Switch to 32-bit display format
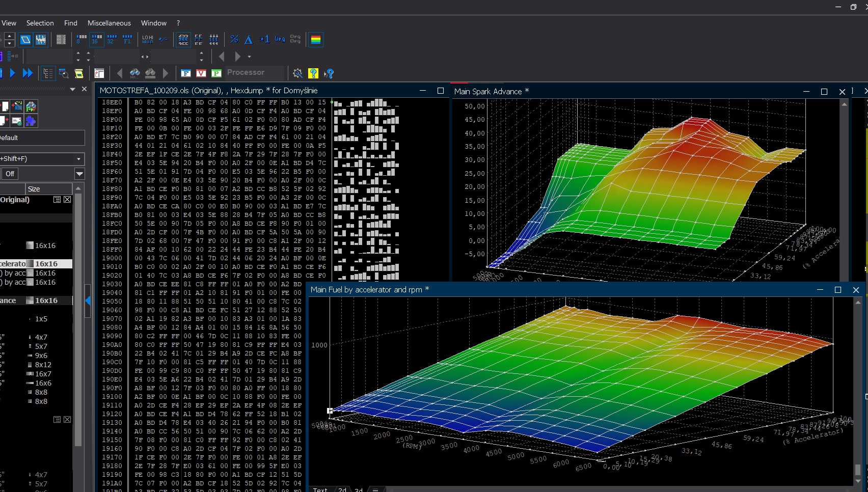This screenshot has height=492, width=868. [x=112, y=39]
